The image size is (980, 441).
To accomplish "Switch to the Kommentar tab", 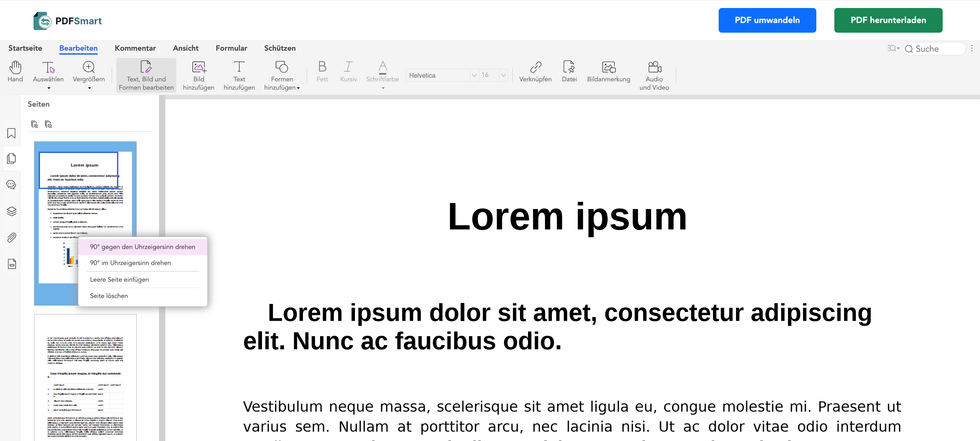I will coord(135,48).
